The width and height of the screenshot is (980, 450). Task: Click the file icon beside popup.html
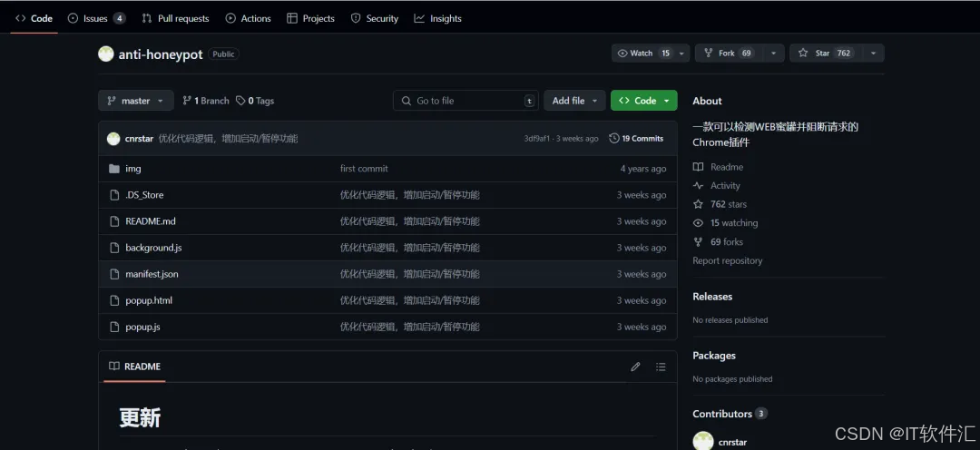click(x=113, y=300)
